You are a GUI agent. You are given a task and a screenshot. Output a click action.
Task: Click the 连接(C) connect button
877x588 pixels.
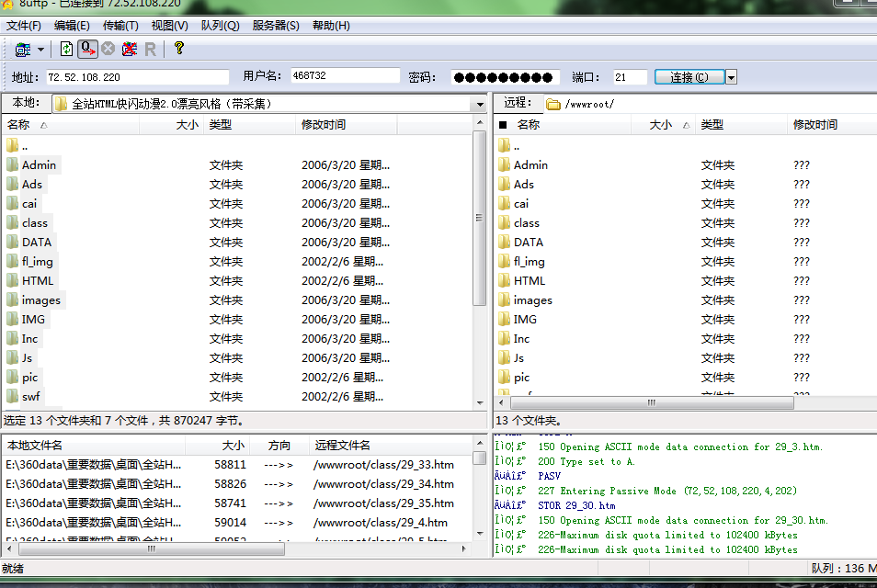click(689, 77)
